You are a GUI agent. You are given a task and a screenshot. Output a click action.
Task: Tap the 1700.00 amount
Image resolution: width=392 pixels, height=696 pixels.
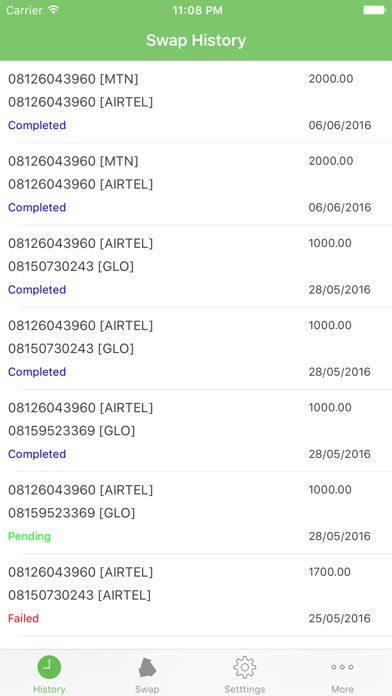pos(330,572)
